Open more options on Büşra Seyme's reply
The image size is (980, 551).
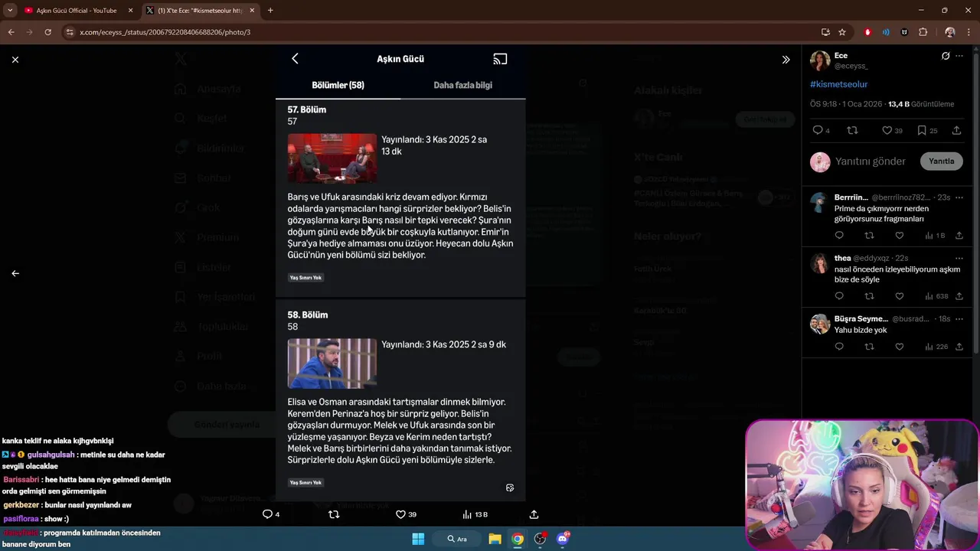pyautogui.click(x=959, y=319)
